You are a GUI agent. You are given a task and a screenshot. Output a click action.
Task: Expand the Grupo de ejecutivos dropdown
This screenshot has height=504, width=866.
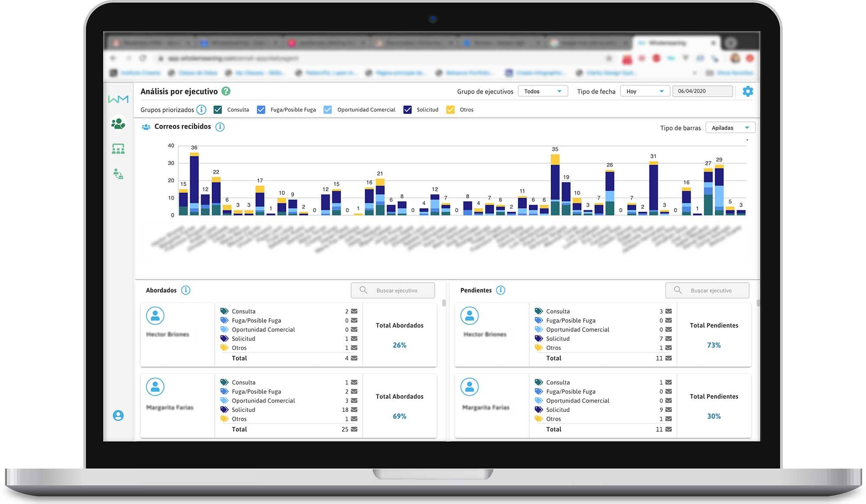tap(543, 91)
